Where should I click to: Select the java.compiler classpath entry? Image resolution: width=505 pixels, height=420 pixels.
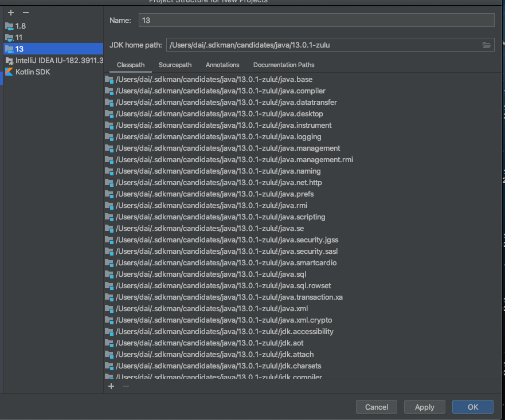click(303, 91)
